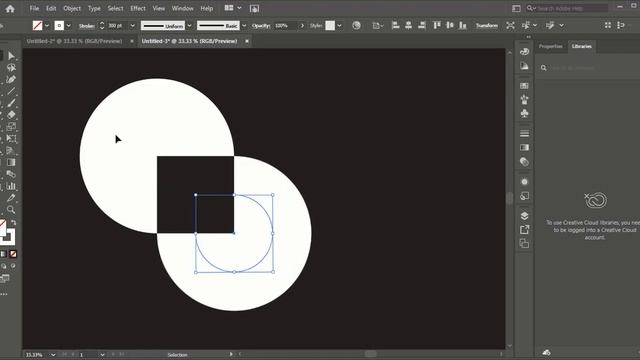The width and height of the screenshot is (640, 360).
Task: Switch to the Untitled-2 document tab
Action: [74, 41]
